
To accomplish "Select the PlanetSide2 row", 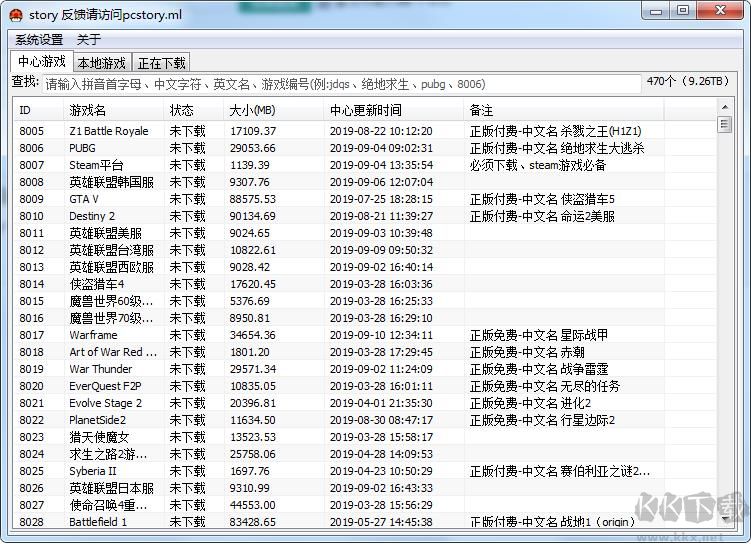I will 364,420.
